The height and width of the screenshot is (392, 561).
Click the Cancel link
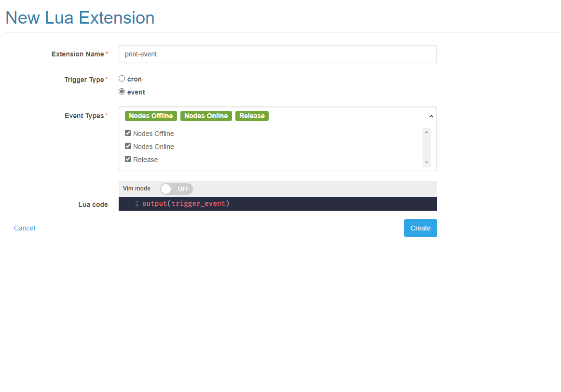pos(24,228)
